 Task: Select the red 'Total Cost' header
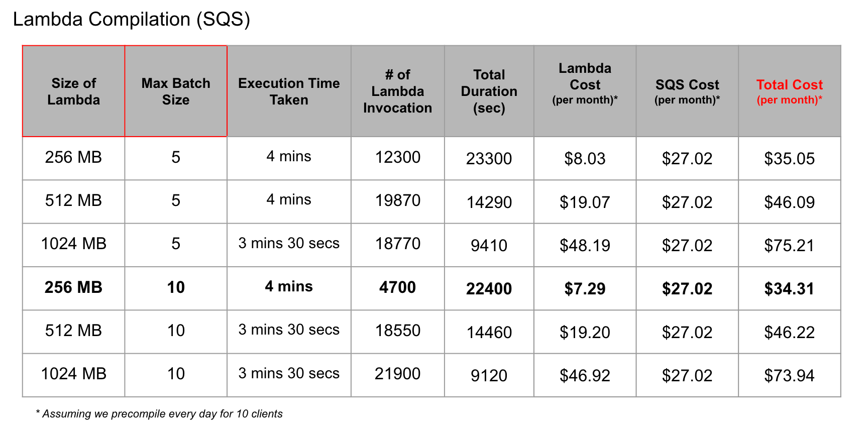[789, 91]
